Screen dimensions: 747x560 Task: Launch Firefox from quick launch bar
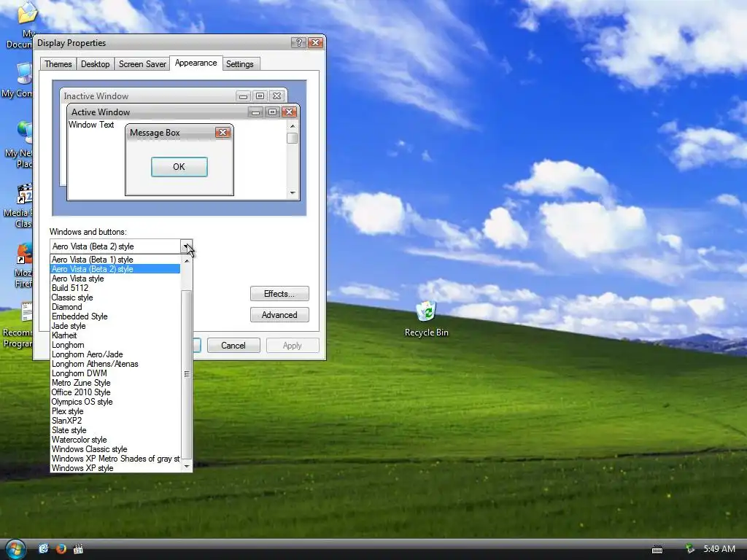pyautogui.click(x=61, y=549)
